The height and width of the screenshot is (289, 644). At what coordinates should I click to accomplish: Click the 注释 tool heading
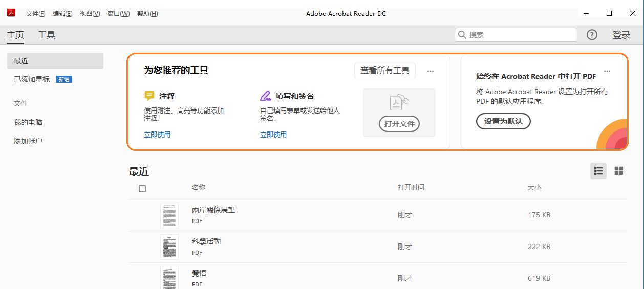(167, 96)
